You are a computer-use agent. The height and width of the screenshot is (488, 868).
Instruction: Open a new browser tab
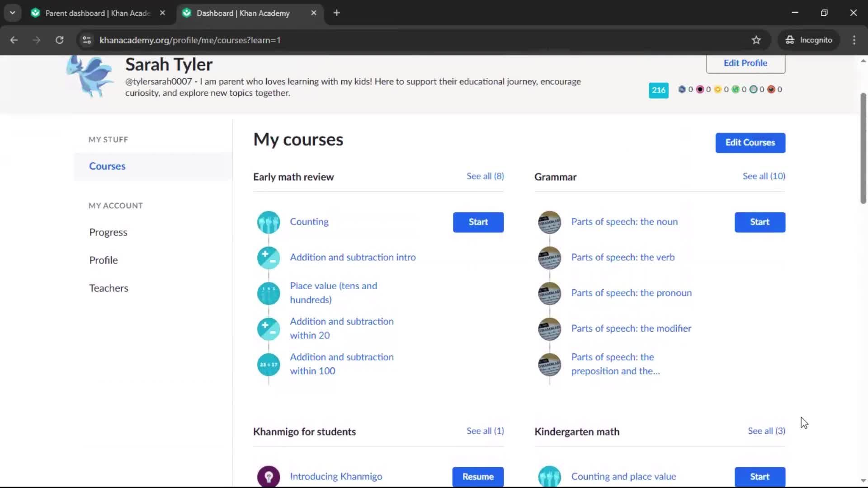(336, 13)
